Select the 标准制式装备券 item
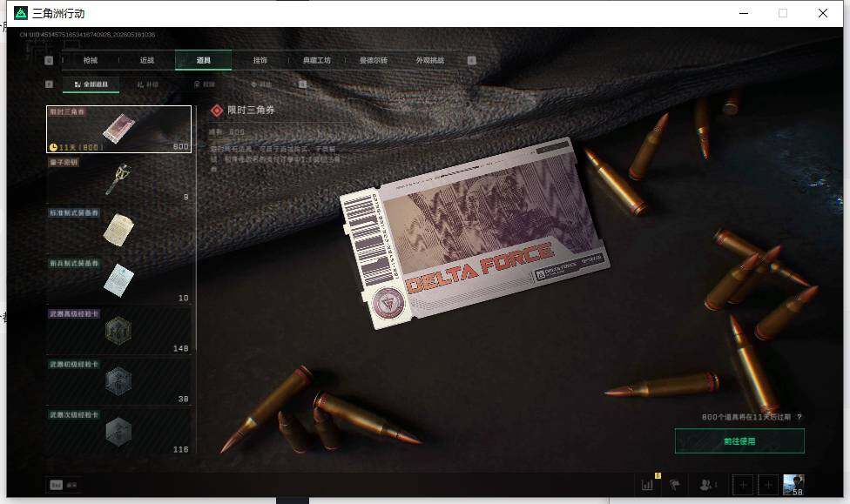 [118, 230]
